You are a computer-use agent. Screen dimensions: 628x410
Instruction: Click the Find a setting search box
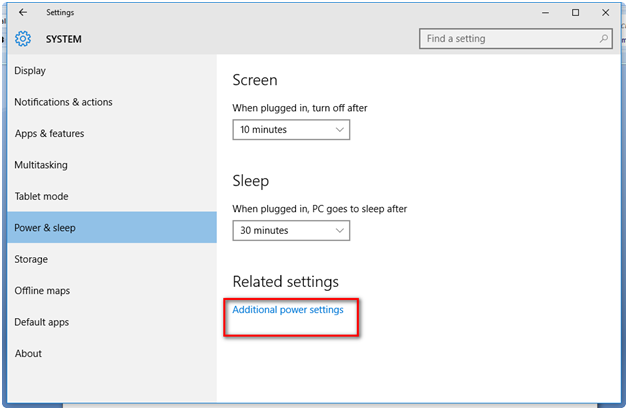pos(508,39)
